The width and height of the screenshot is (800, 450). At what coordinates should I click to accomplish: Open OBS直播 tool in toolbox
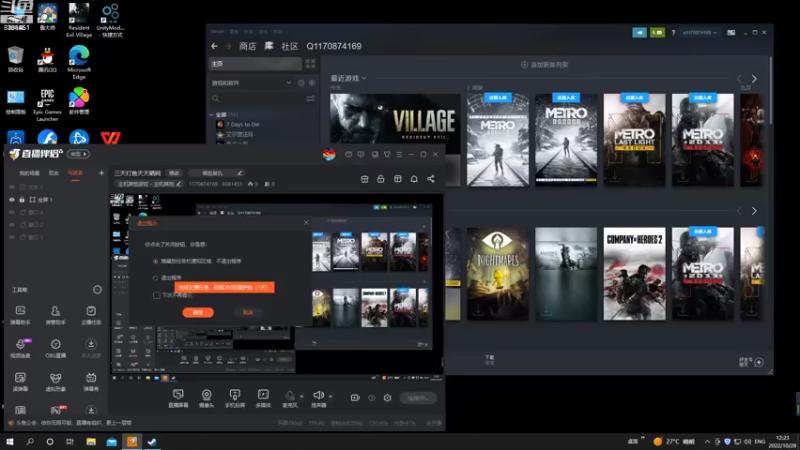point(56,348)
